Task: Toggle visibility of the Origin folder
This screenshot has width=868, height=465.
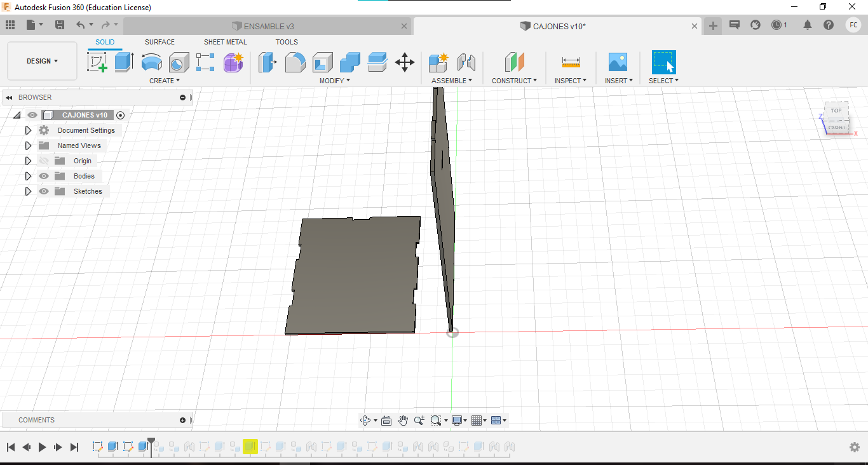Action: click(x=44, y=161)
